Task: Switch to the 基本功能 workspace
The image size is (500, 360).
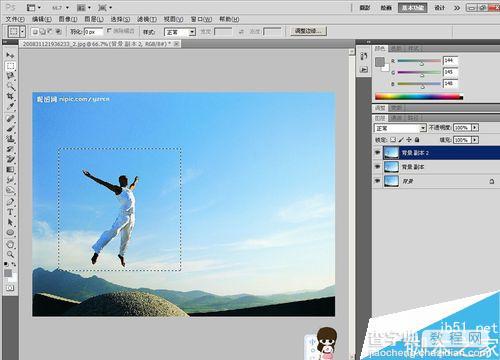Action: 413,8
